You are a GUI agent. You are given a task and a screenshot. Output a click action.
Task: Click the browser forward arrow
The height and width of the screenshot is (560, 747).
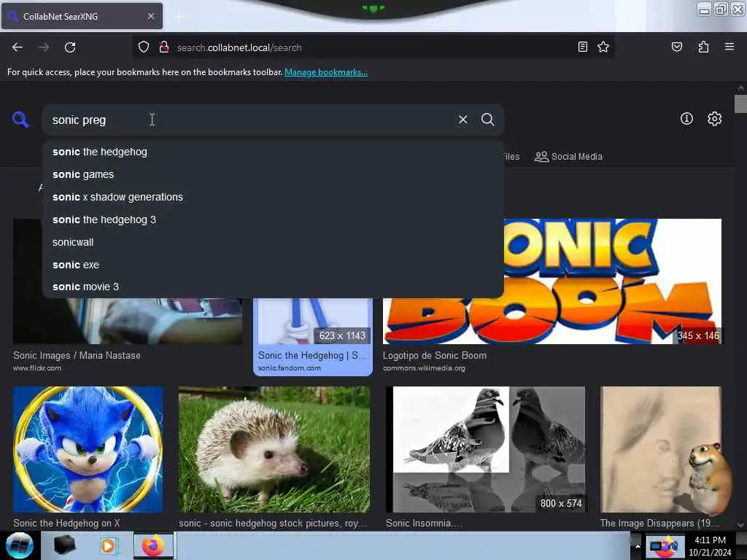coord(44,47)
